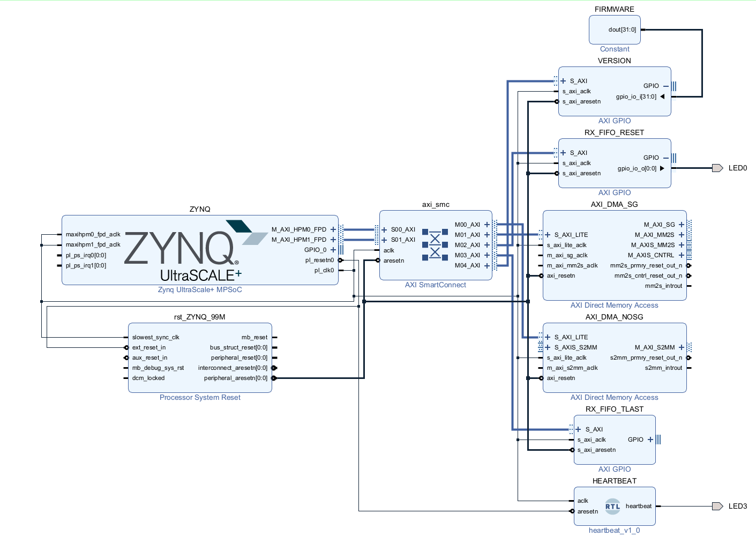Collapse the GPIO interface on RX_FIFO_RESET
The width and height of the screenshot is (756, 536).
coord(666,158)
